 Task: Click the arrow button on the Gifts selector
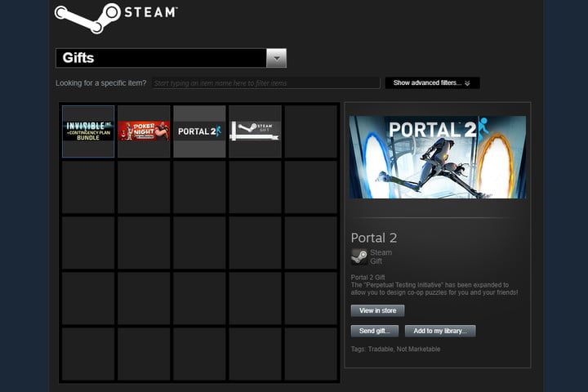coord(276,58)
